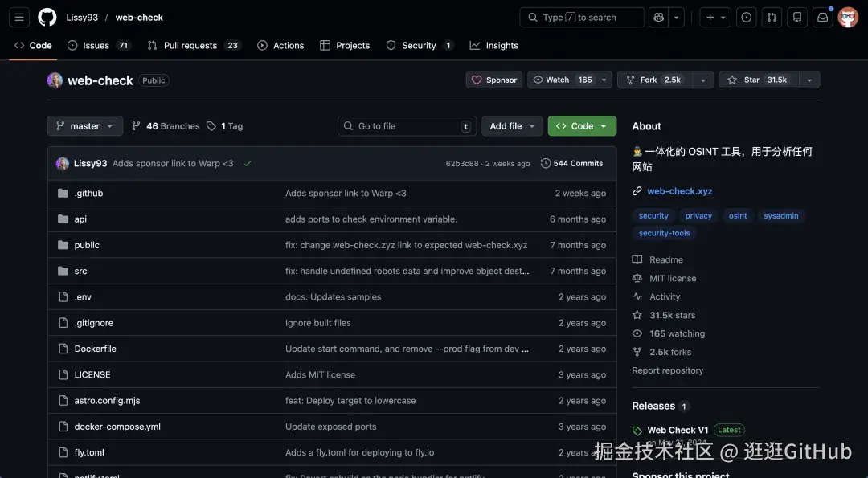Click the .github folder icon
Viewport: 868px width, 478px height.
[x=63, y=193]
